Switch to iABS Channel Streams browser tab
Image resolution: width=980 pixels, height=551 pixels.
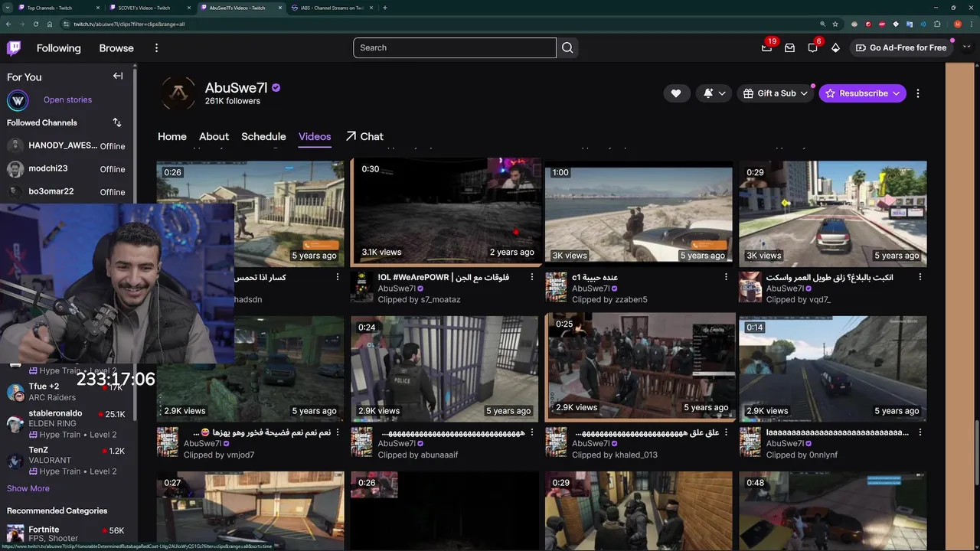pos(332,8)
